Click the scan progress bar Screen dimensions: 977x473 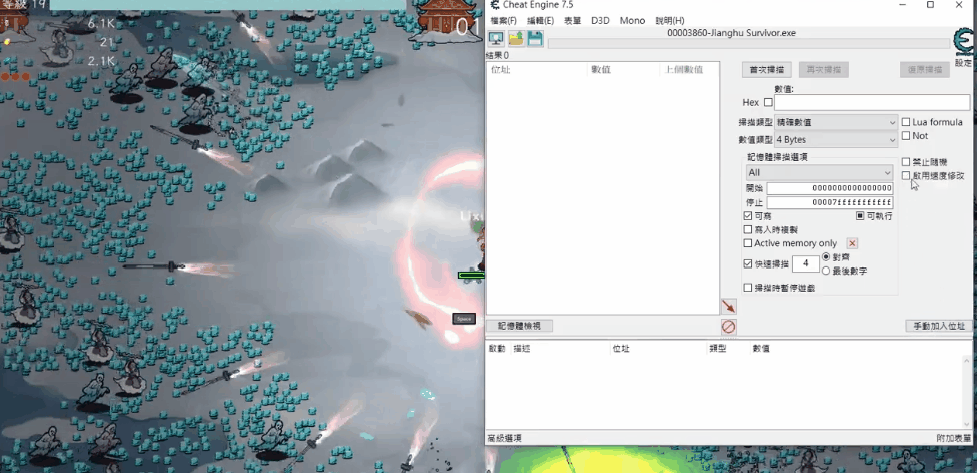coord(749,44)
